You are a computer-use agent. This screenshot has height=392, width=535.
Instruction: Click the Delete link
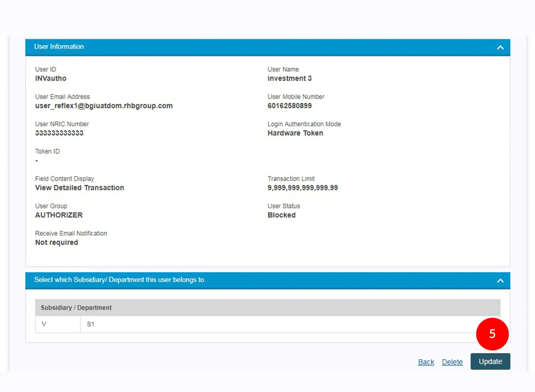click(452, 362)
